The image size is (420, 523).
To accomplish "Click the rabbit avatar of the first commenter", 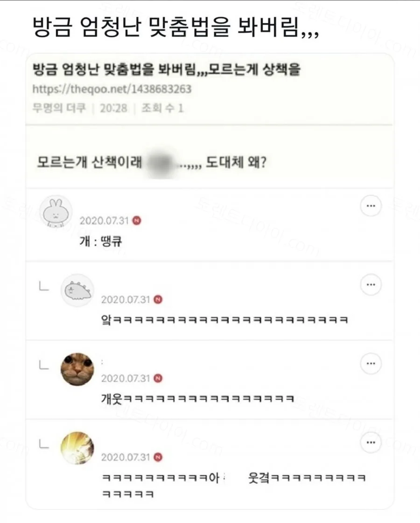I will [x=56, y=212].
